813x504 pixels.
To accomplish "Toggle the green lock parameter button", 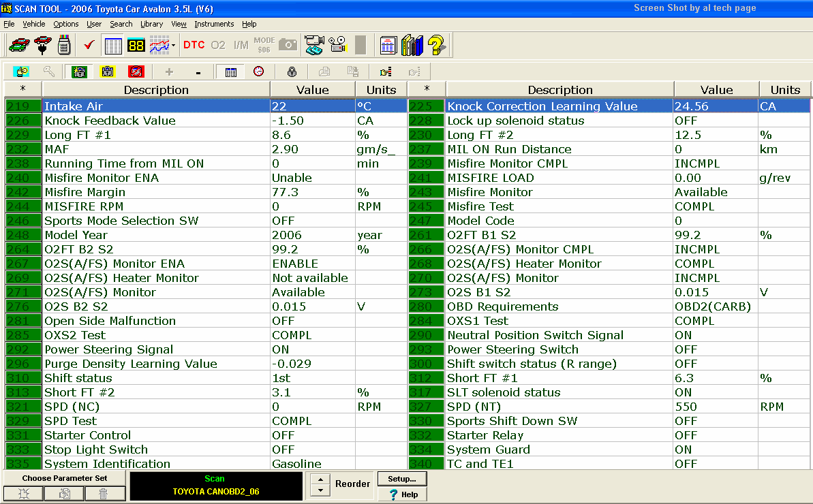I will click(x=80, y=72).
